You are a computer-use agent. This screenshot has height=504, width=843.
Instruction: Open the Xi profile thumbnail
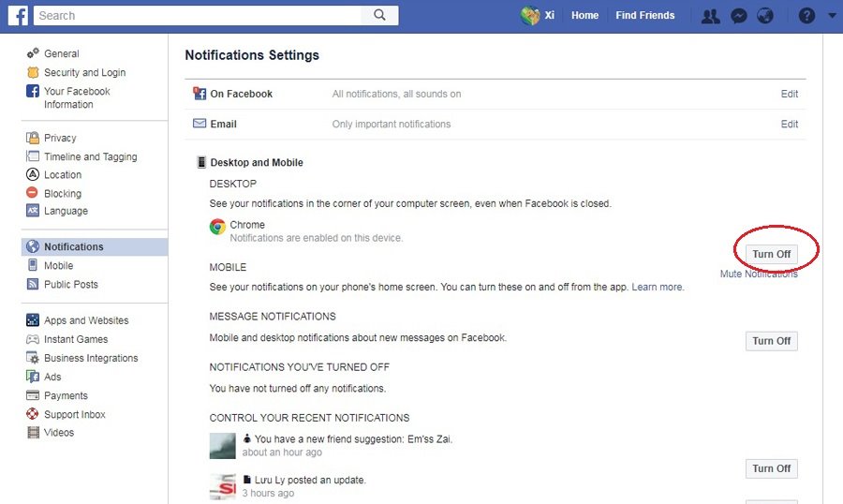[x=531, y=16]
